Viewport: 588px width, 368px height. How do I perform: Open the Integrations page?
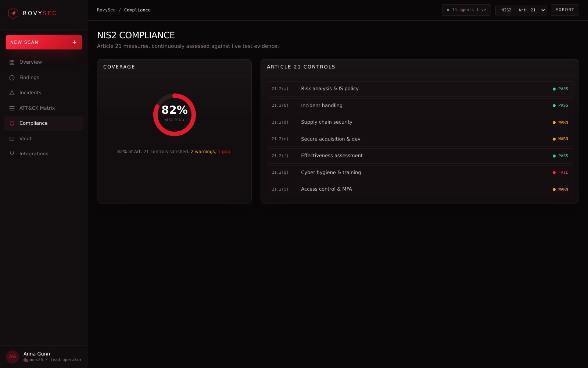(44, 154)
